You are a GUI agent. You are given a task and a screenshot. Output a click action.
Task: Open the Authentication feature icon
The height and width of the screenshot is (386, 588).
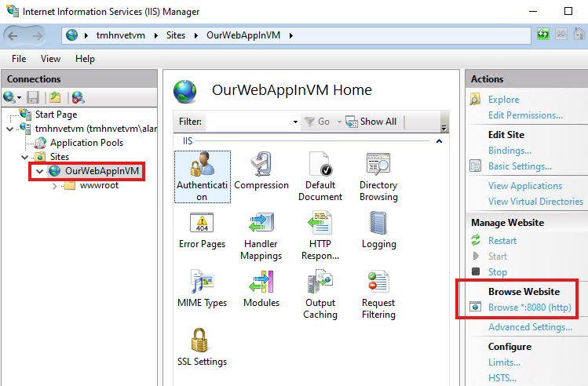[202, 177]
